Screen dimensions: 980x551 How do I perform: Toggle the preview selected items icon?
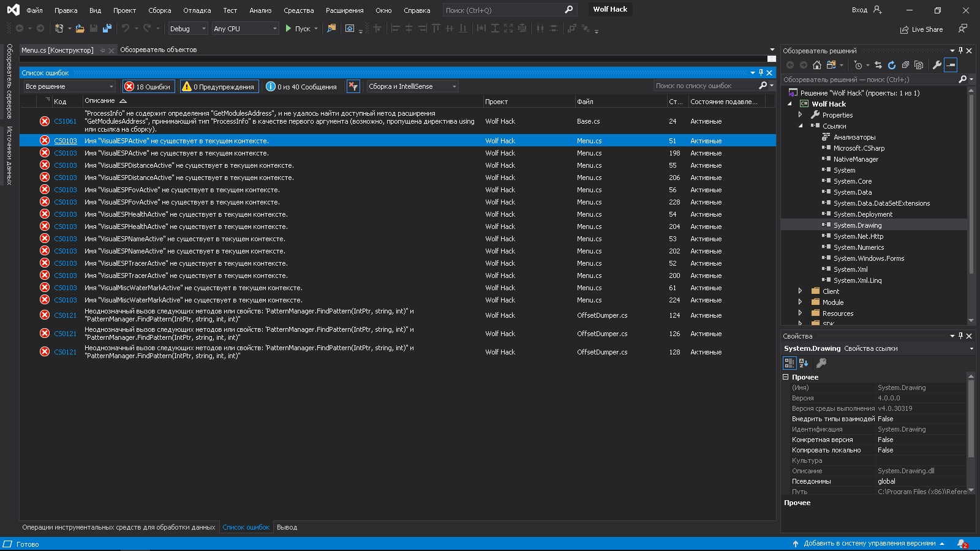[x=951, y=65]
